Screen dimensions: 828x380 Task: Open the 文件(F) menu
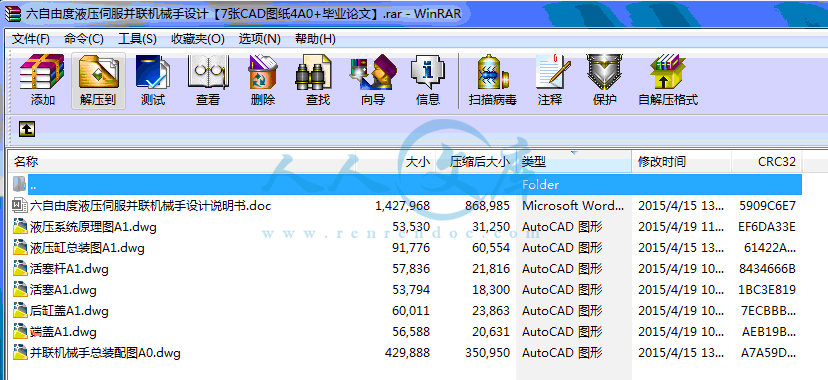[31, 39]
